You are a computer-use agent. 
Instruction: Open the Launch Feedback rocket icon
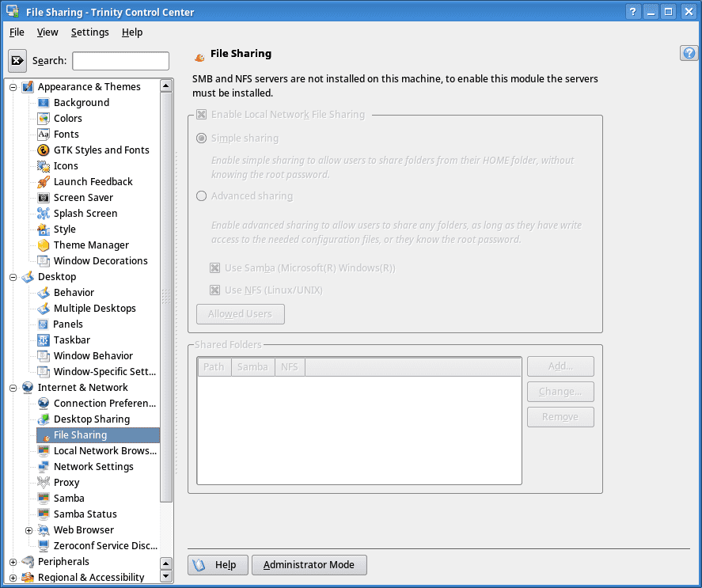[x=44, y=182]
